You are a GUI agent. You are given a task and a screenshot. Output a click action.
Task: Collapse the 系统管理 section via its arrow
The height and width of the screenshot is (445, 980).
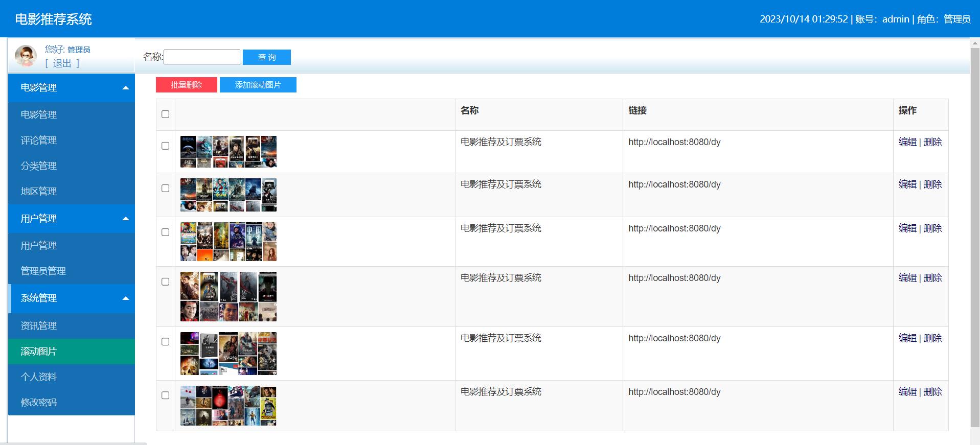(x=126, y=298)
